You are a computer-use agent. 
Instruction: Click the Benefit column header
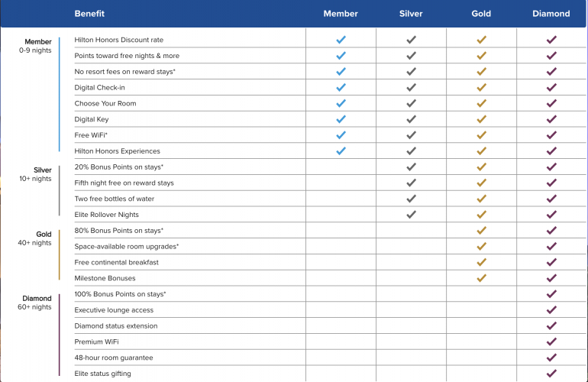tap(90, 14)
